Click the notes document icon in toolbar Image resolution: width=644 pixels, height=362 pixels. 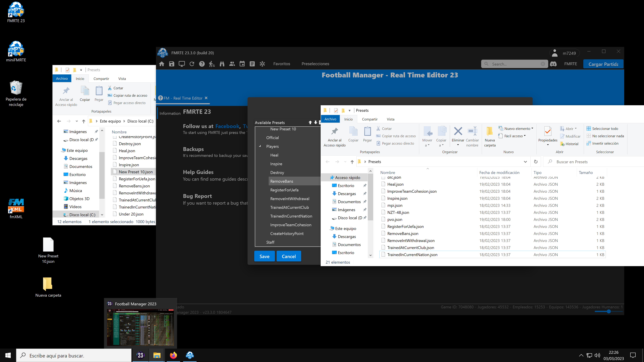252,64
